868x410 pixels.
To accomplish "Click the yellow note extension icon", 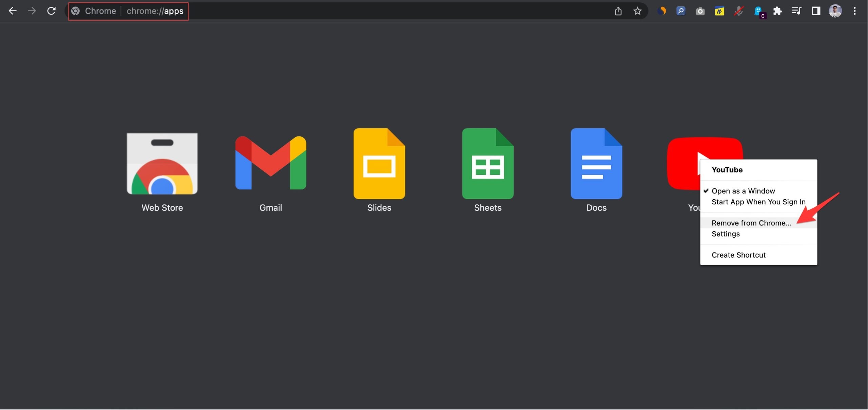I will (719, 12).
